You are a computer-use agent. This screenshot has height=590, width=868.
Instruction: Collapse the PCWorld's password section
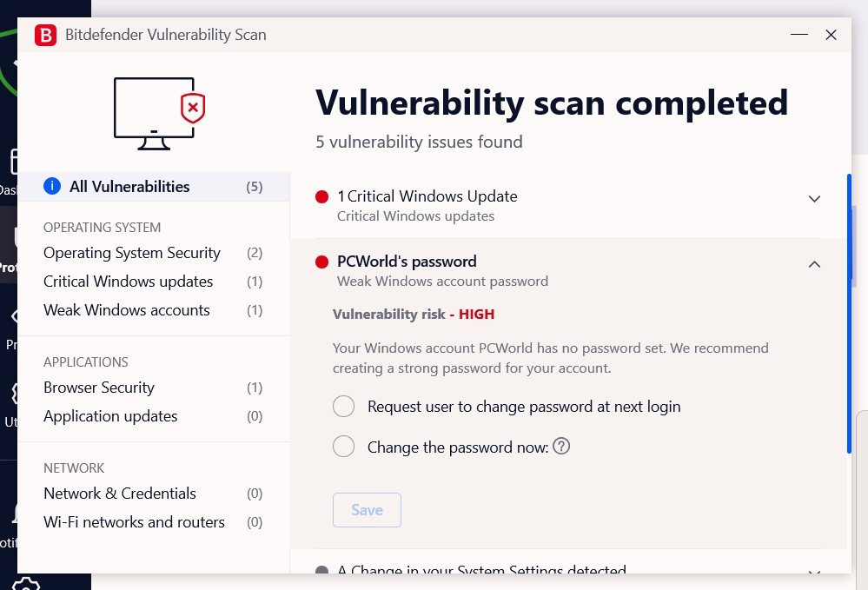[x=814, y=263]
